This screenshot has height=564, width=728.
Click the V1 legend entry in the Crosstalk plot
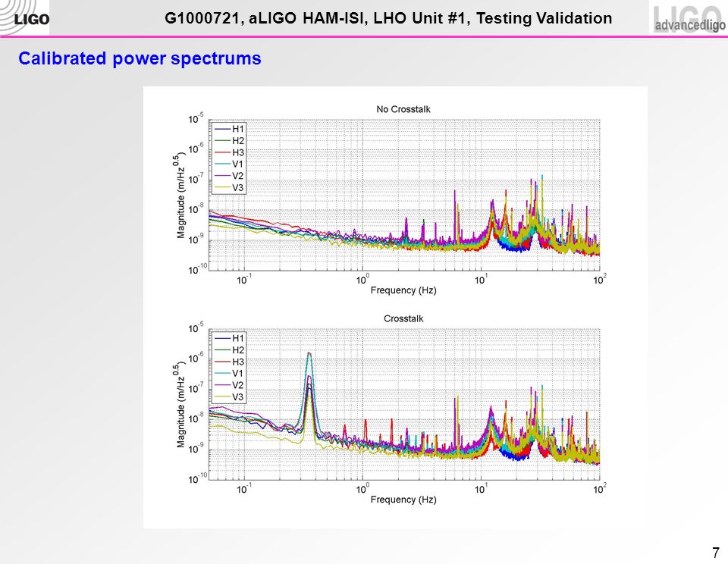point(230,373)
